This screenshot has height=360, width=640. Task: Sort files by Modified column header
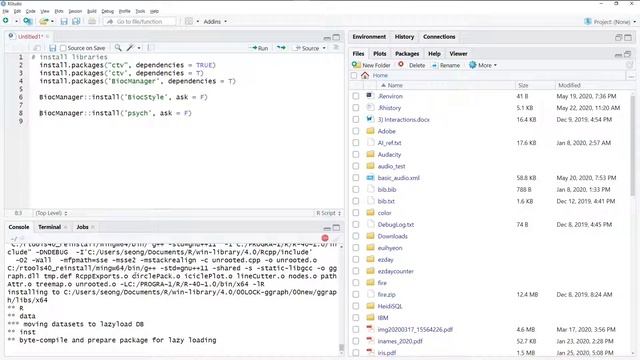[569, 85]
